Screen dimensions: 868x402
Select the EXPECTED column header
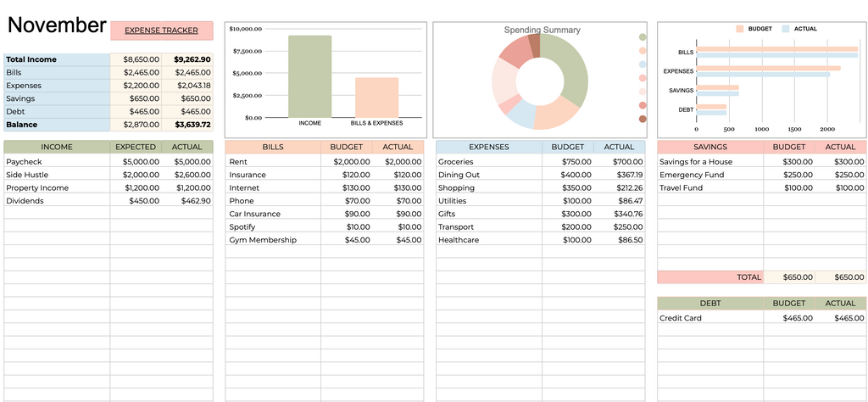[136, 148]
